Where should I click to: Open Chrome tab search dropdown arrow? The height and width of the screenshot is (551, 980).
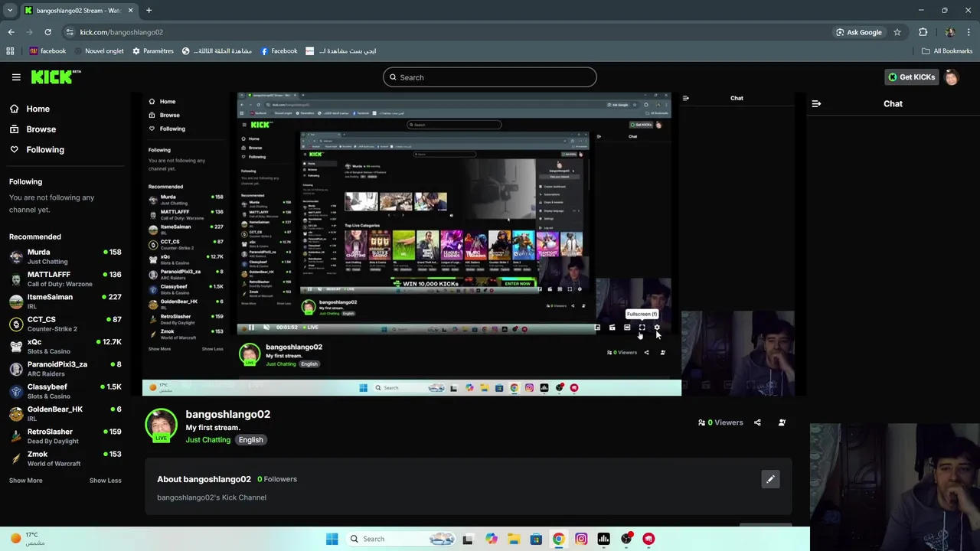(10, 11)
